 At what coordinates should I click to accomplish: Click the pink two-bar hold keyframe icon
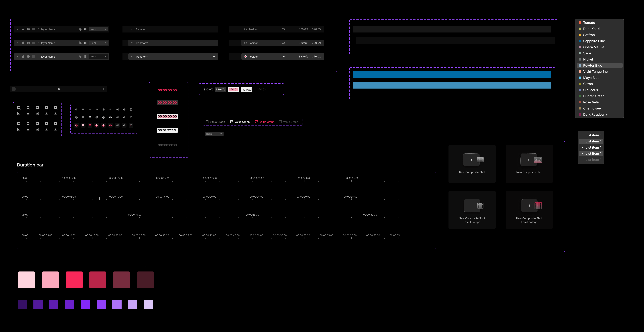click(83, 125)
